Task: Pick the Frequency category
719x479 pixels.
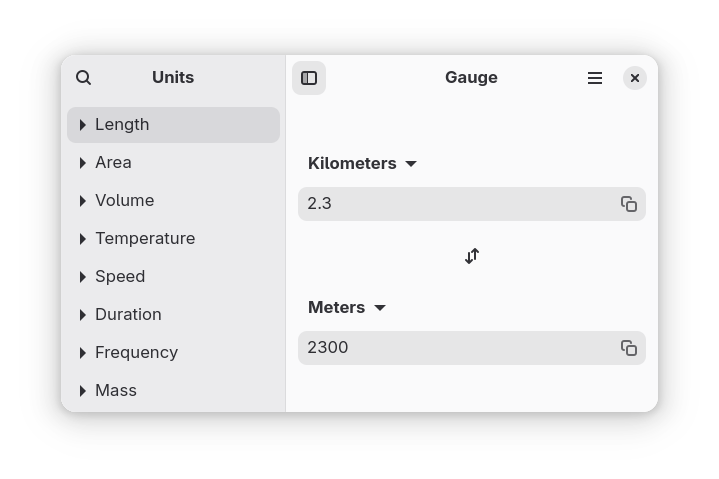Action: 173,353
